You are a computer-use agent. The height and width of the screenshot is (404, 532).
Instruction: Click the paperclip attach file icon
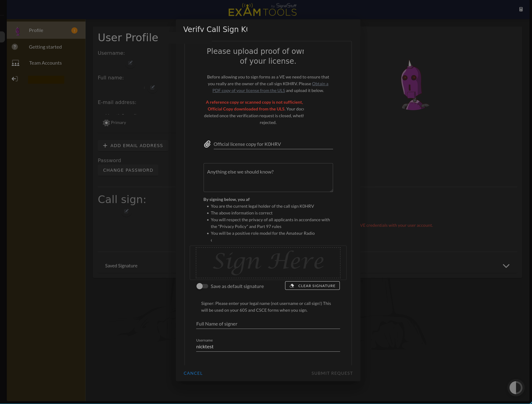(207, 144)
